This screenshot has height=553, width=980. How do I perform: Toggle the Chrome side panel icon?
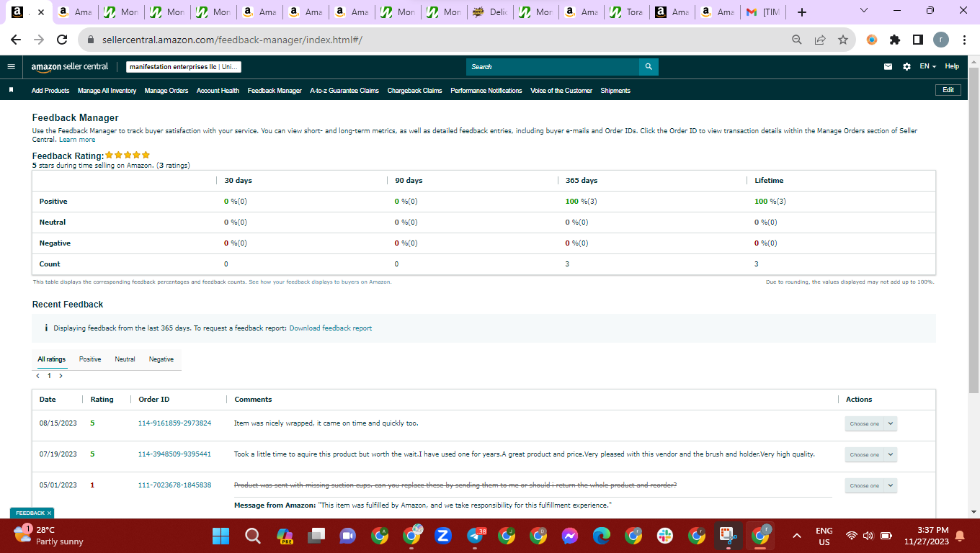click(918, 40)
